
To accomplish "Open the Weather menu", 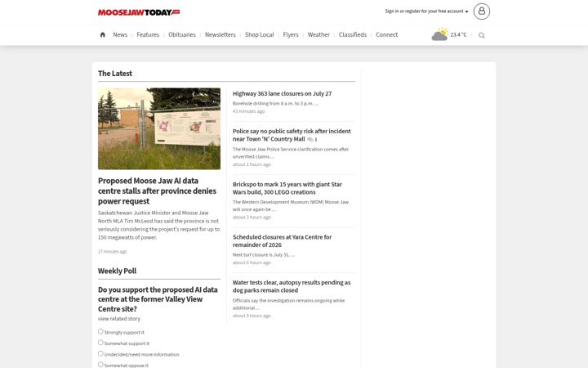I will pyautogui.click(x=318, y=34).
